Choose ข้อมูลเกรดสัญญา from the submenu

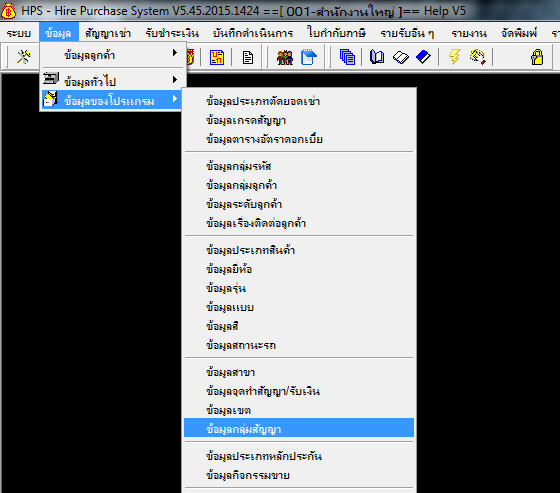pos(299,120)
